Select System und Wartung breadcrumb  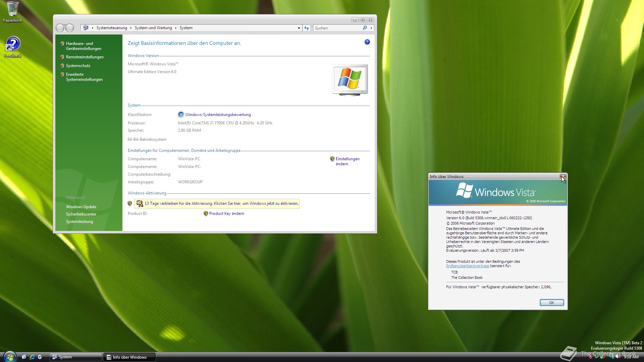[153, 28]
